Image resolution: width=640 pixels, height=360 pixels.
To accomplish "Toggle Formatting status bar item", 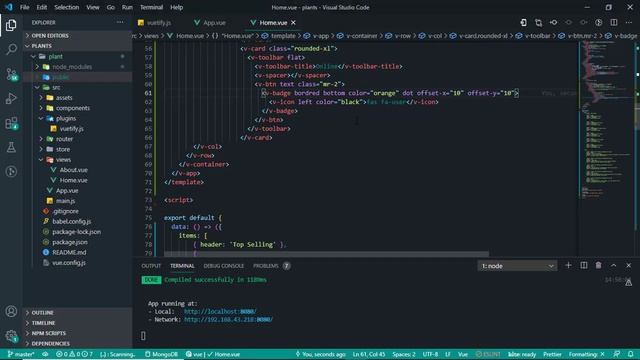I will pyautogui.click(x=587, y=354).
